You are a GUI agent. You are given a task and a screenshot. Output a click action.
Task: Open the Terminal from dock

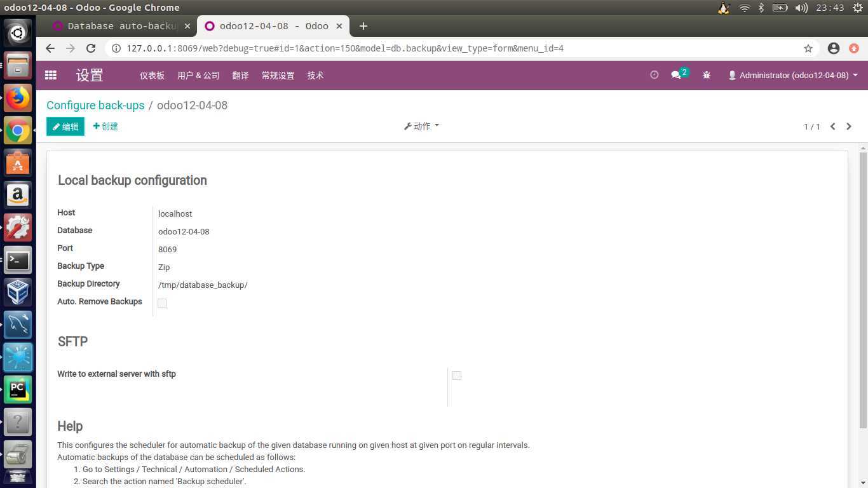[x=18, y=260]
